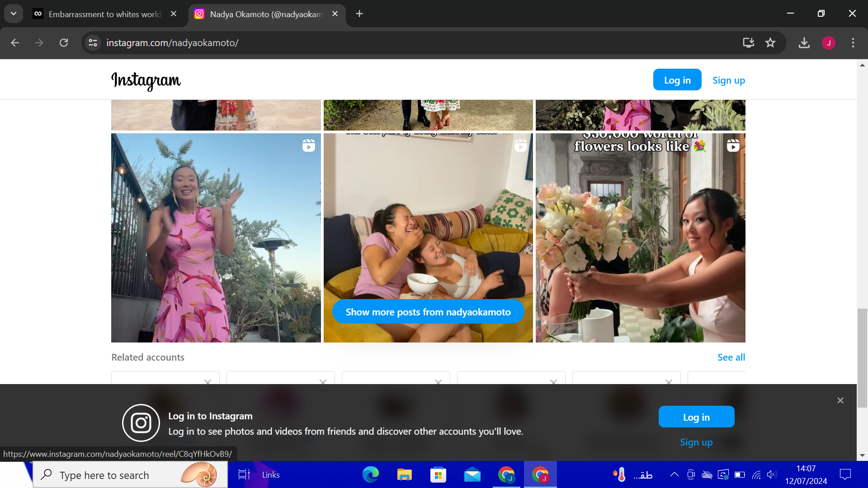The width and height of the screenshot is (868, 488).
Task: Open a new browser tab
Action: 359,14
